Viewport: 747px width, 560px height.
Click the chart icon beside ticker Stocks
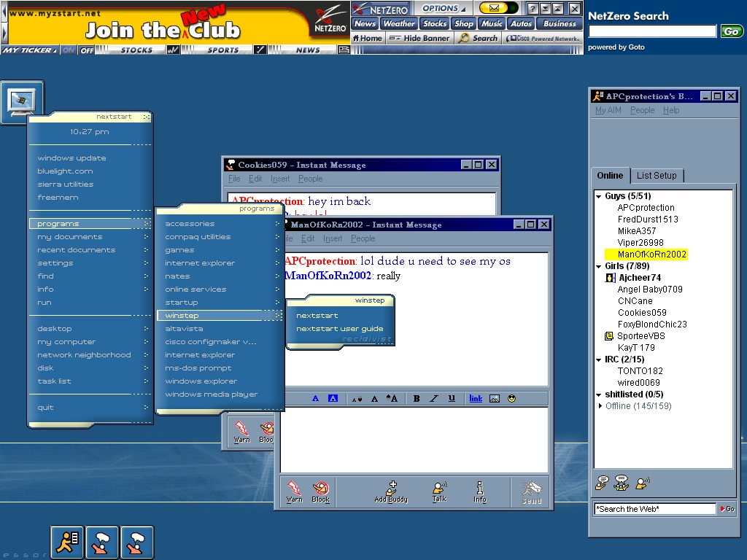(x=172, y=50)
